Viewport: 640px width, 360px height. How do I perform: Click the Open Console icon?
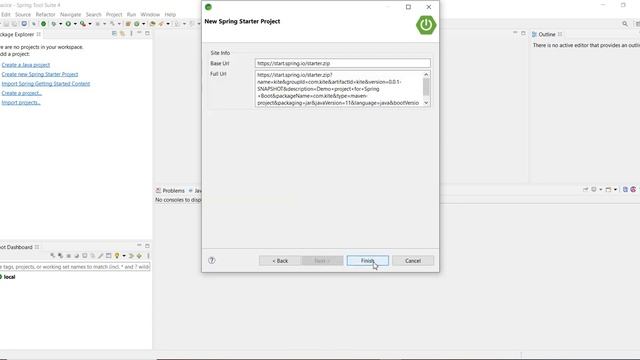click(x=608, y=189)
